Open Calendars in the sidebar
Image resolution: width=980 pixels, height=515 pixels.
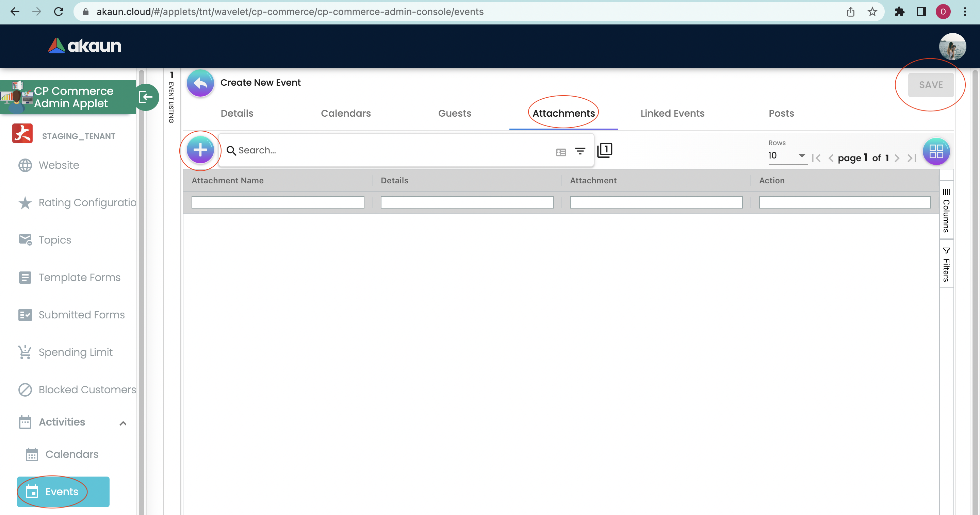click(71, 454)
